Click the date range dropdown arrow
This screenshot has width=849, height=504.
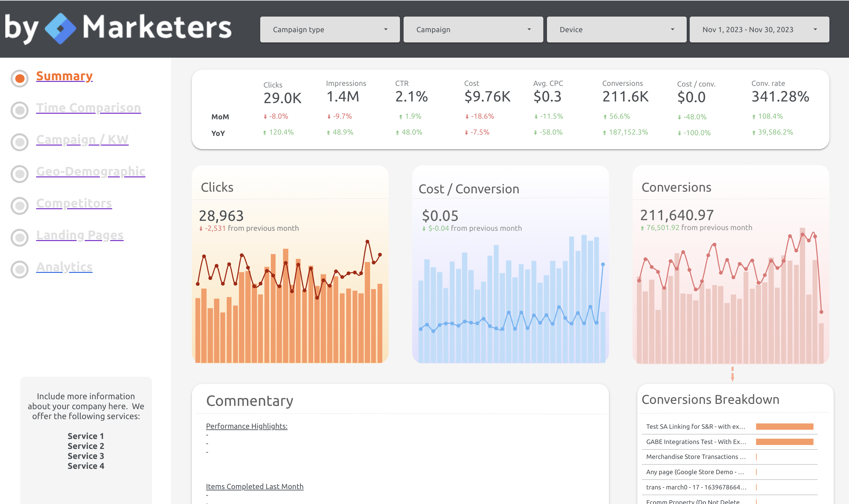(x=815, y=30)
